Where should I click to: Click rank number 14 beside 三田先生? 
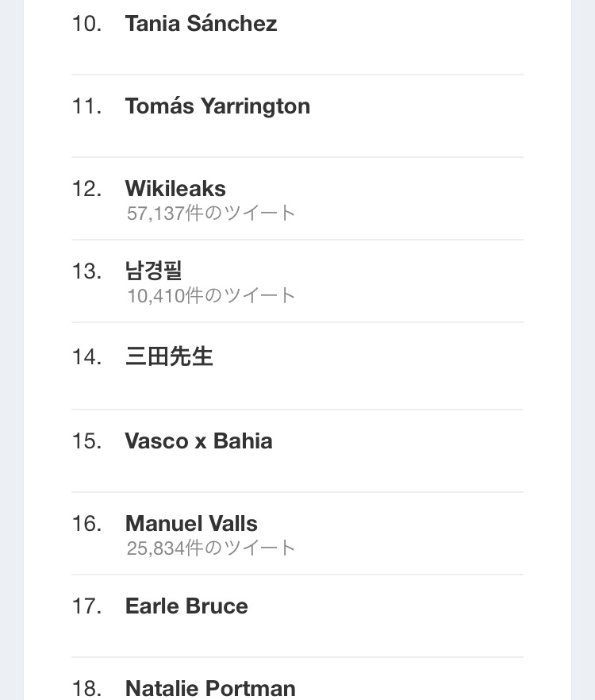tap(86, 357)
